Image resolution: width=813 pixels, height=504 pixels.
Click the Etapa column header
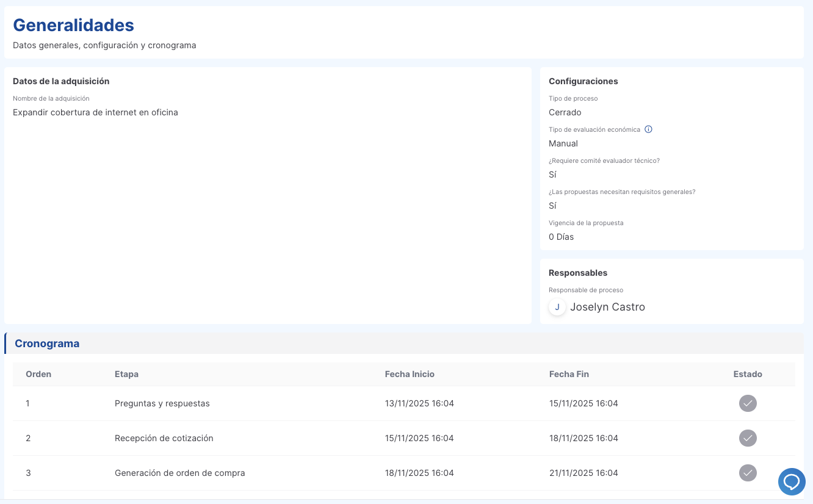126,374
